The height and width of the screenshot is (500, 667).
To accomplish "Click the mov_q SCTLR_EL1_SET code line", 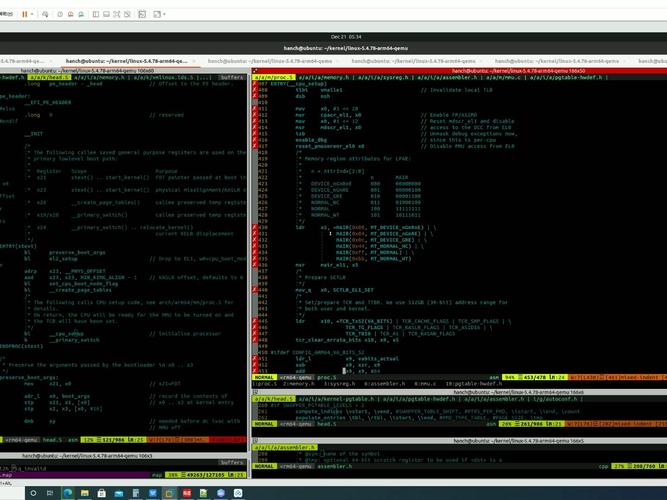I will 334,290.
